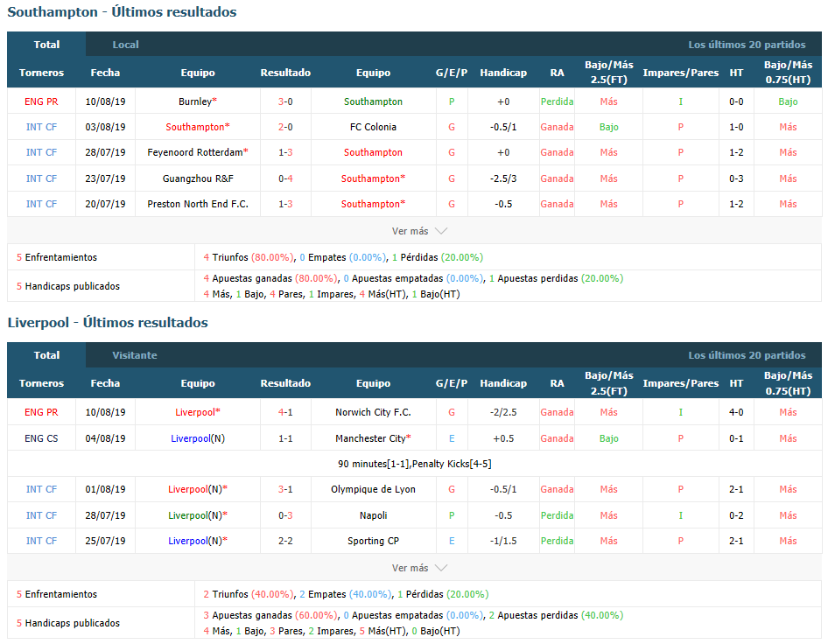
Task: Open 2-0 result Southampton vs FC Colonia
Action: pos(285,127)
